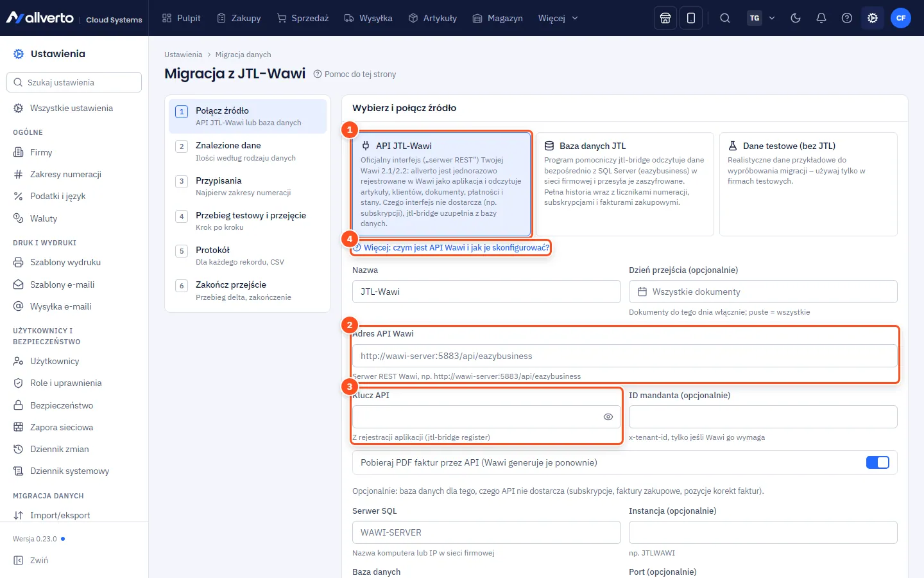
Task: Open the Magazyn menu item
Action: pos(498,18)
